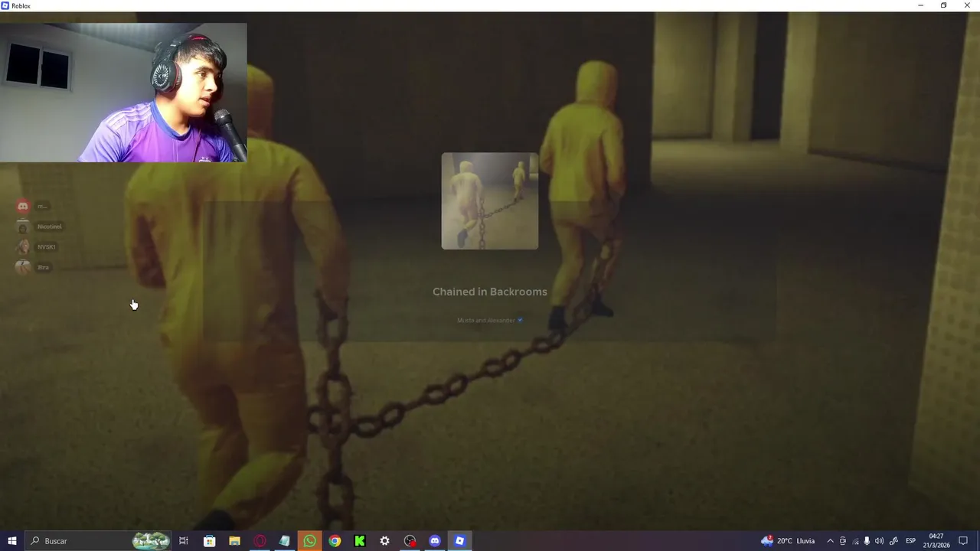The height and width of the screenshot is (551, 980).
Task: Switch the ESP input language indicator
Action: [911, 541]
